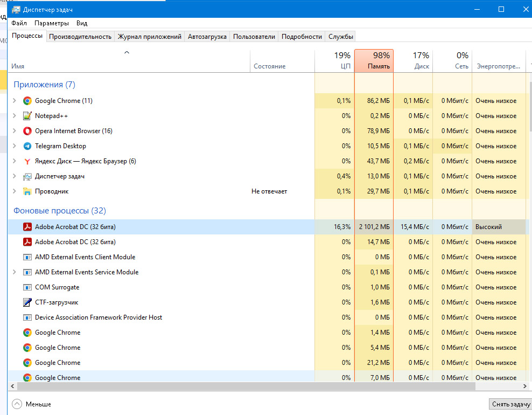
Task: Switch to the Автозагрузка tab
Action: 207,36
